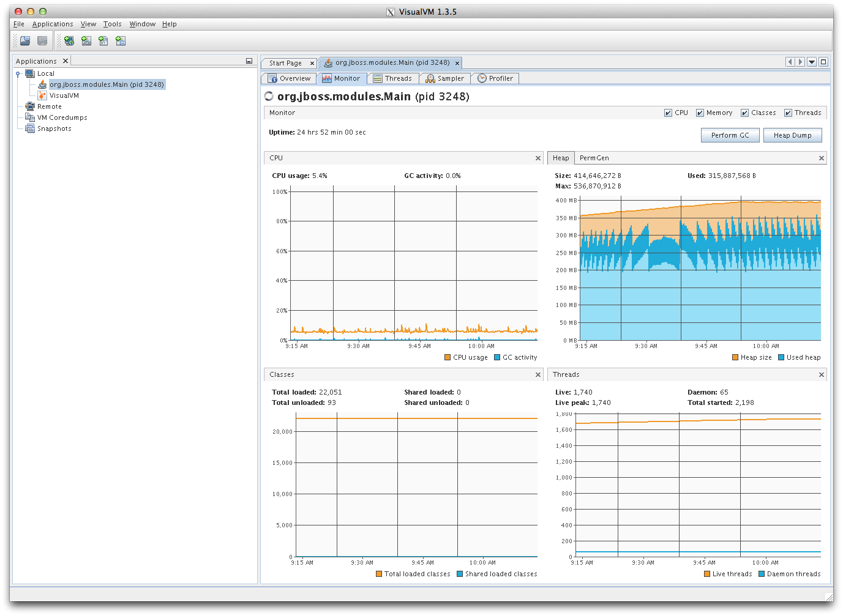
Task: Click the Add Remote Host toolbar icon
Action: [x=69, y=41]
